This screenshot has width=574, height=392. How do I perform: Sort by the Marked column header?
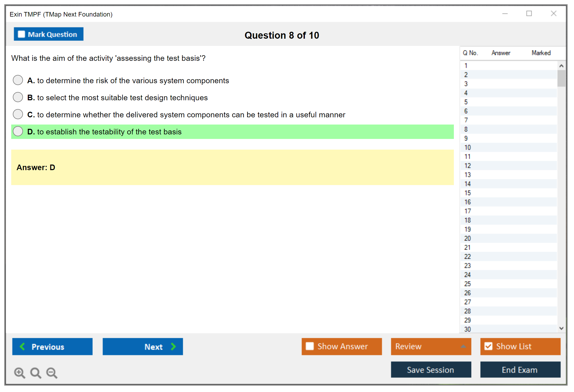[541, 53]
